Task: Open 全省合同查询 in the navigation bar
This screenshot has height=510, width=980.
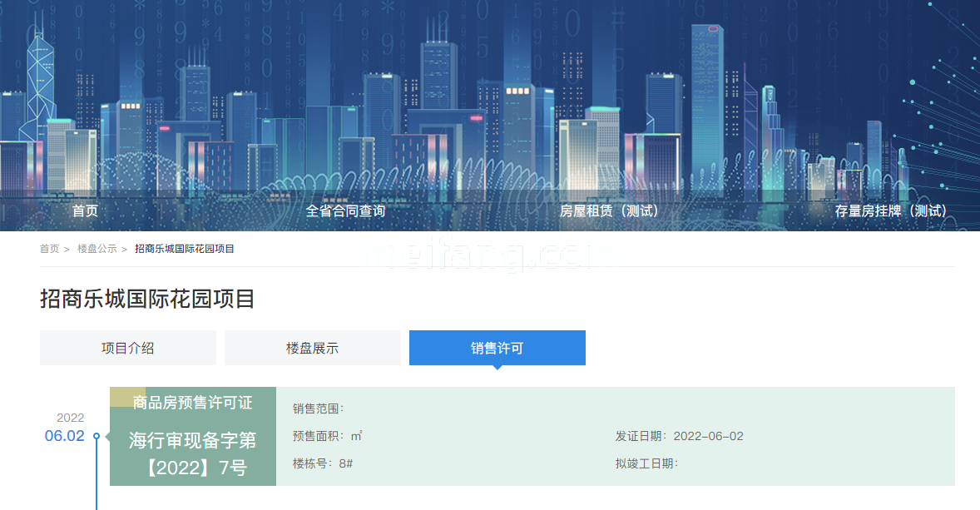Action: [345, 211]
